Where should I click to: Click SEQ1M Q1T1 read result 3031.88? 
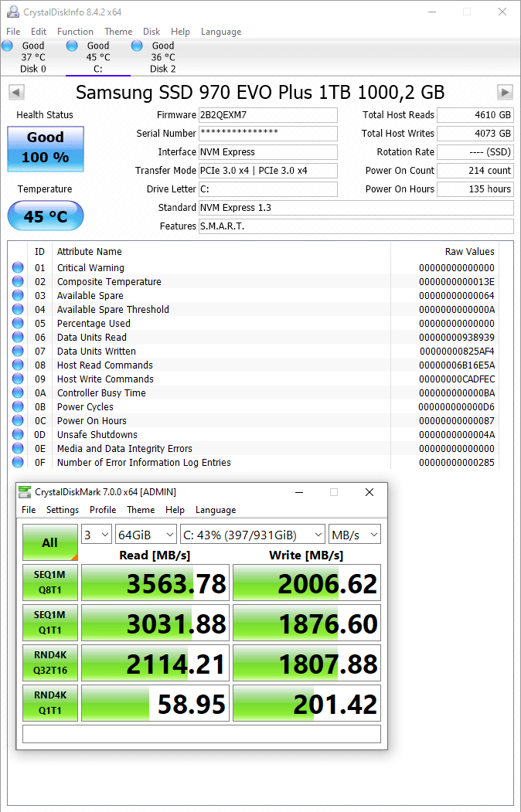pos(155,623)
